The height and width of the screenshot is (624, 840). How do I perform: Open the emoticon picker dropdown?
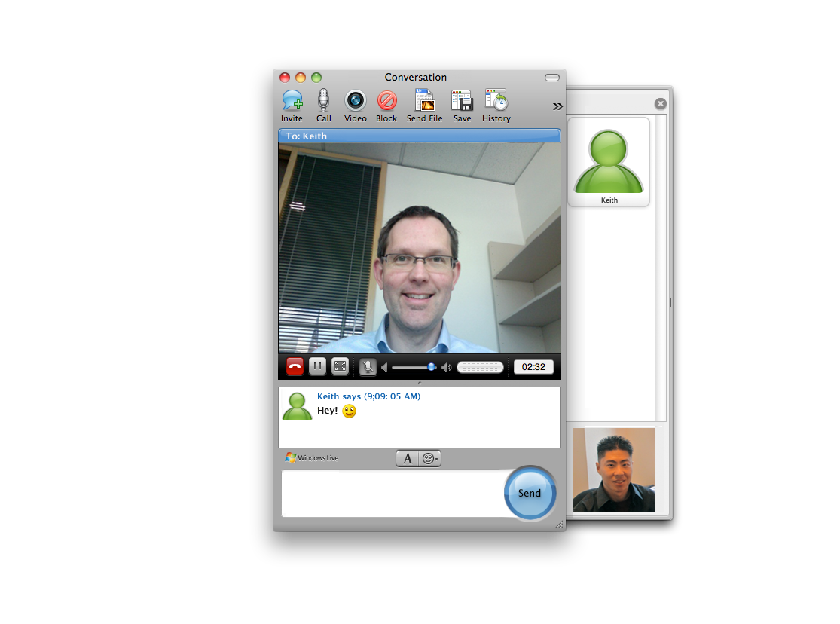click(430, 458)
